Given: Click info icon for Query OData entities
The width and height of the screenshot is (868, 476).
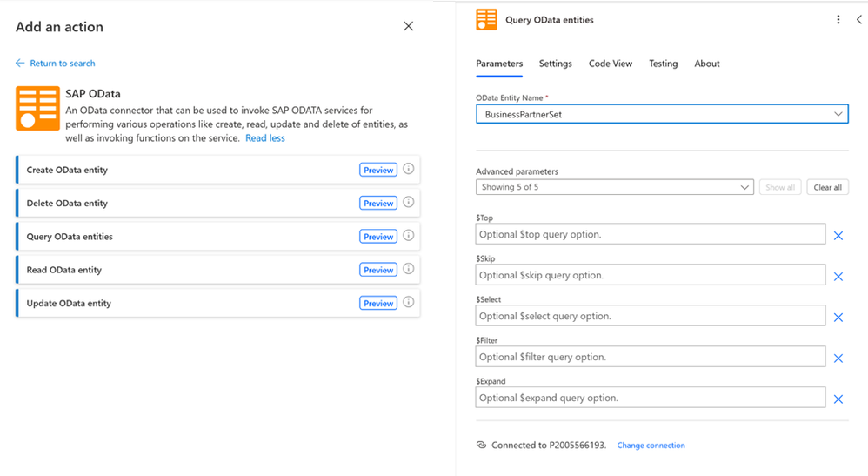Looking at the screenshot, I should (409, 236).
